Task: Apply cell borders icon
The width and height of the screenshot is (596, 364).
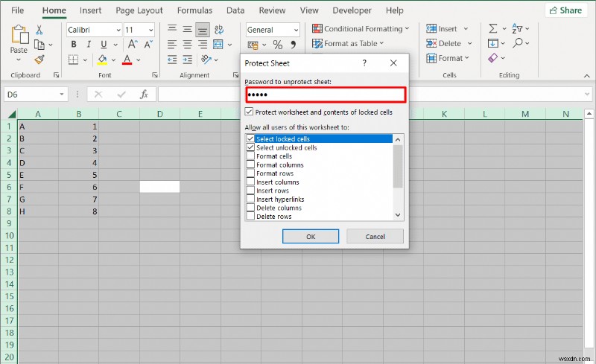Action: tap(73, 60)
